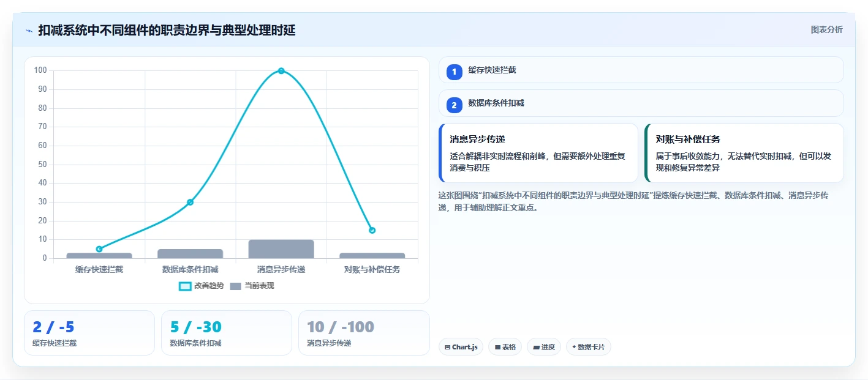Click the x-axis label 对账与补偿任务
This screenshot has height=380, width=868.
372,269
